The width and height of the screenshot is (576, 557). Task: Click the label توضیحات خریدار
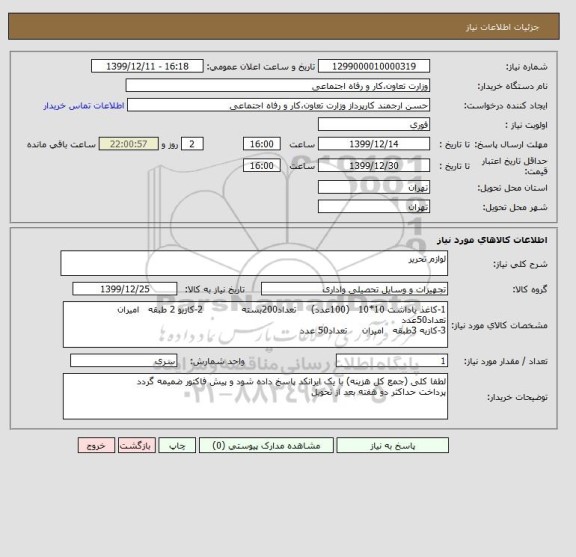point(517,398)
